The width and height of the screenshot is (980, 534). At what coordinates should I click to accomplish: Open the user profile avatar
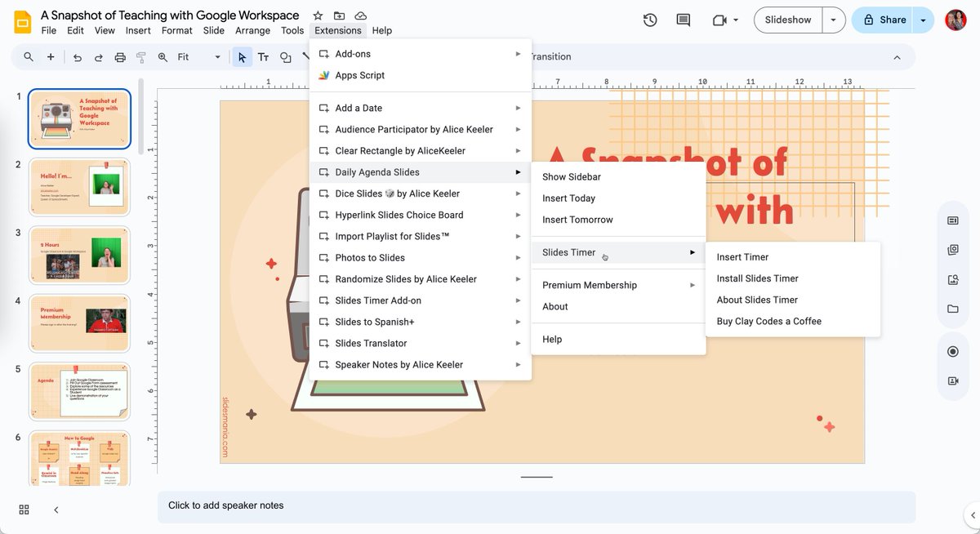click(x=955, y=20)
